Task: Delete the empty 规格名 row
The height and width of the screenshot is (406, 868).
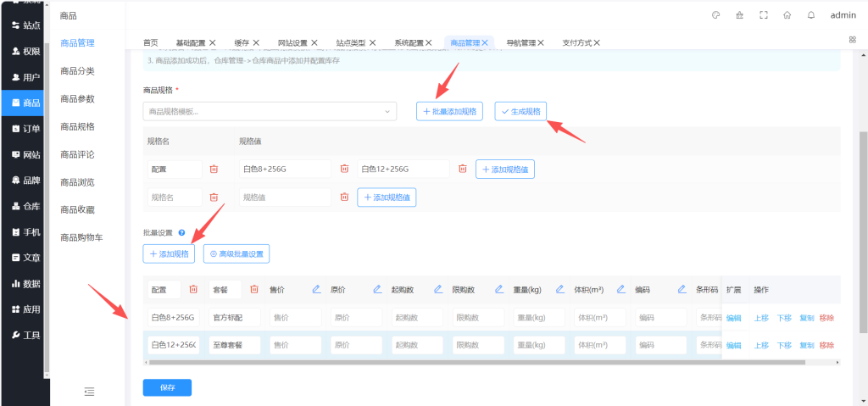Action: point(214,197)
